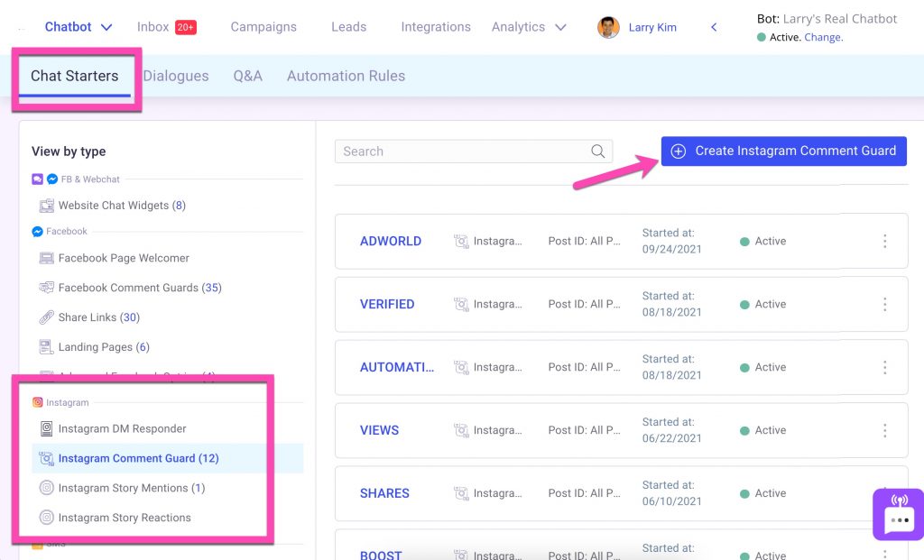Expand the Analytics menu chevron

click(561, 27)
